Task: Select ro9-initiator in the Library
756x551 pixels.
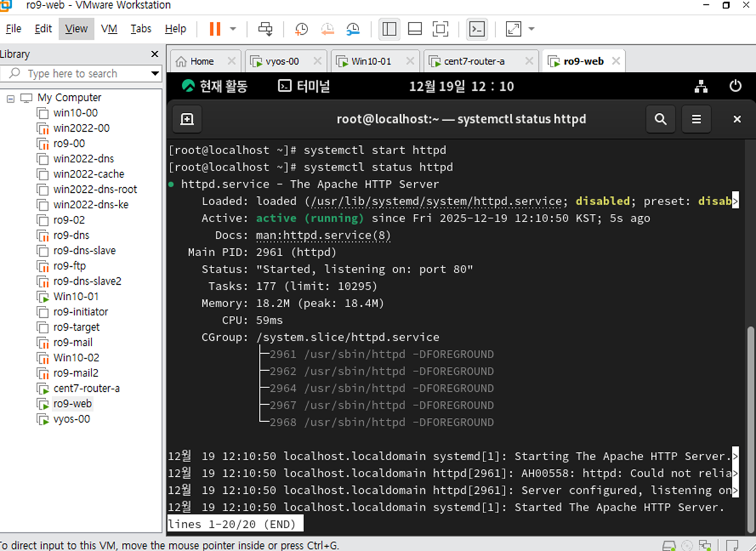Action: pos(80,312)
